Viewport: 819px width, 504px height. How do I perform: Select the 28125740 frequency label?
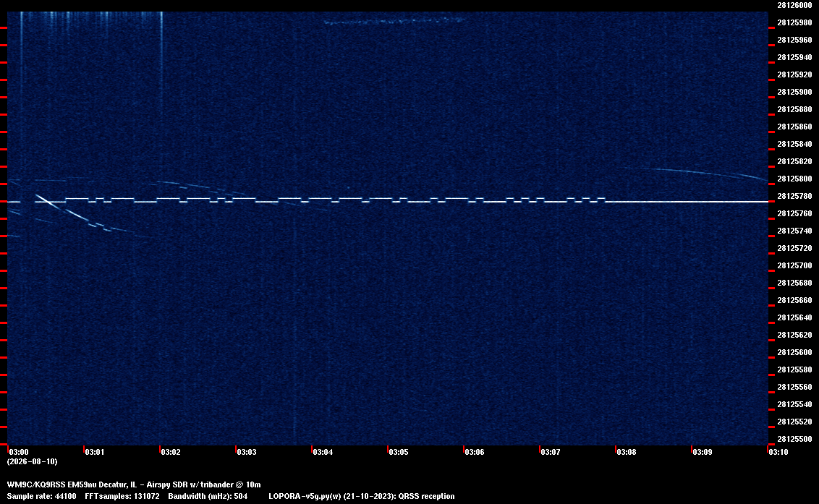pyautogui.click(x=794, y=231)
